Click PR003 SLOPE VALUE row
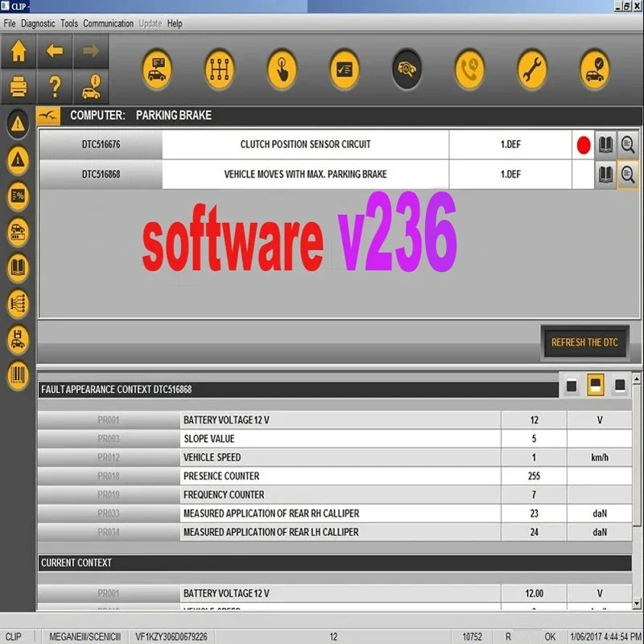The width and height of the screenshot is (644, 644). pos(335,439)
